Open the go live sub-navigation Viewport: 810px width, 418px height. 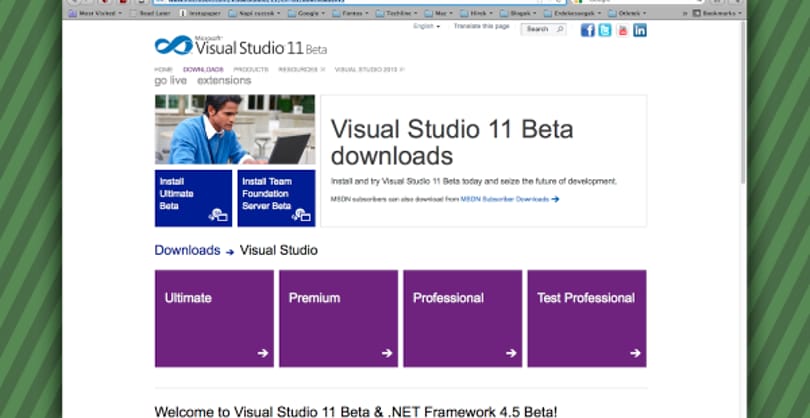pyautogui.click(x=170, y=81)
